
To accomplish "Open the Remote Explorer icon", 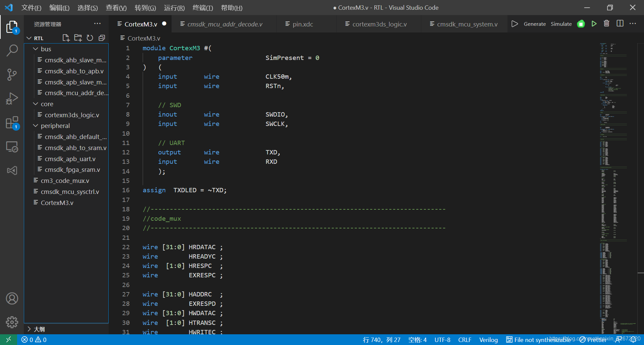I will 12,147.
